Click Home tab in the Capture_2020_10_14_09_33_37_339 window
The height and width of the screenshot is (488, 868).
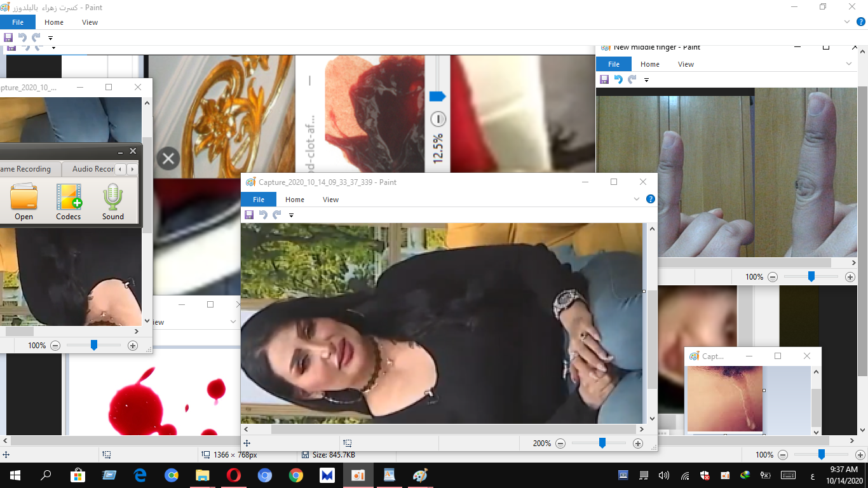(x=295, y=200)
